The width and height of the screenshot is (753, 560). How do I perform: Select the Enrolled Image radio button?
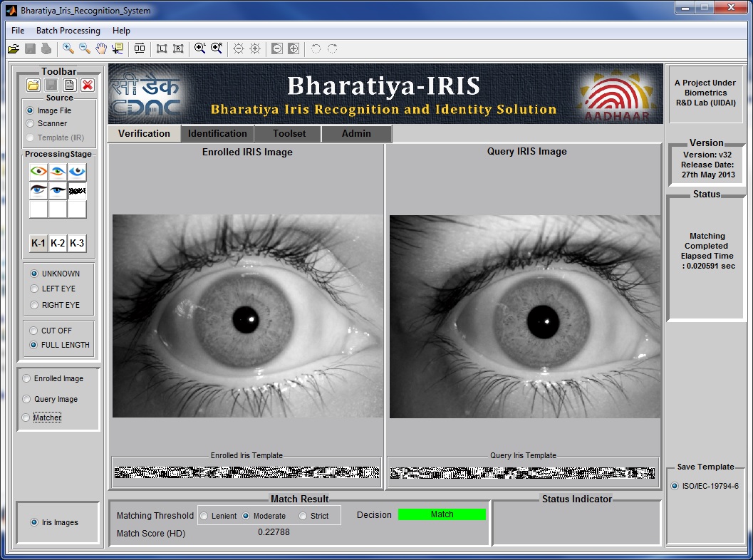tap(27, 379)
